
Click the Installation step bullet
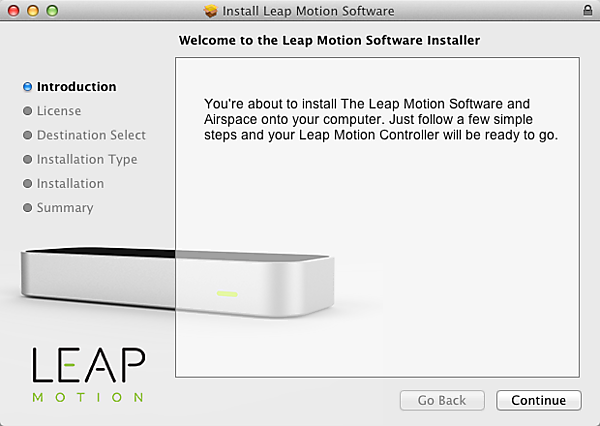click(x=28, y=183)
